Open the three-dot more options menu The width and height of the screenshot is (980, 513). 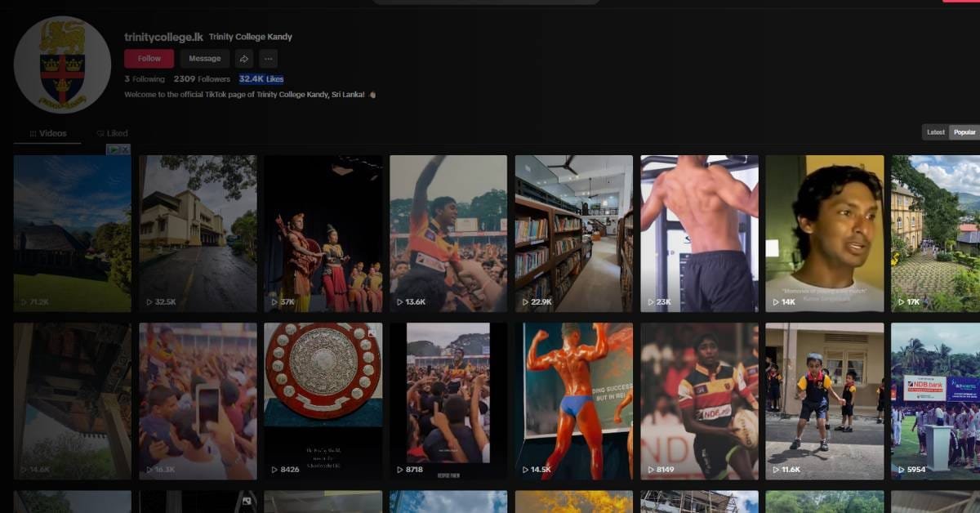click(x=269, y=59)
